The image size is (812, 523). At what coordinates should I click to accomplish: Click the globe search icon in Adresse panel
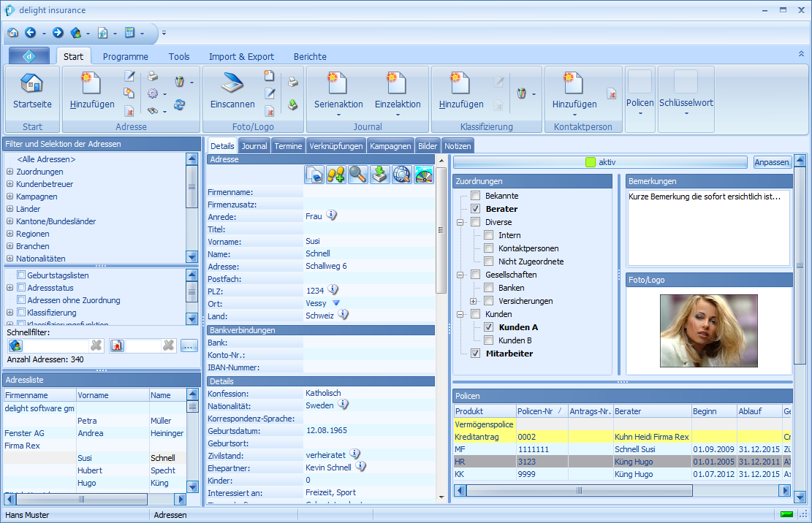pyautogui.click(x=401, y=174)
